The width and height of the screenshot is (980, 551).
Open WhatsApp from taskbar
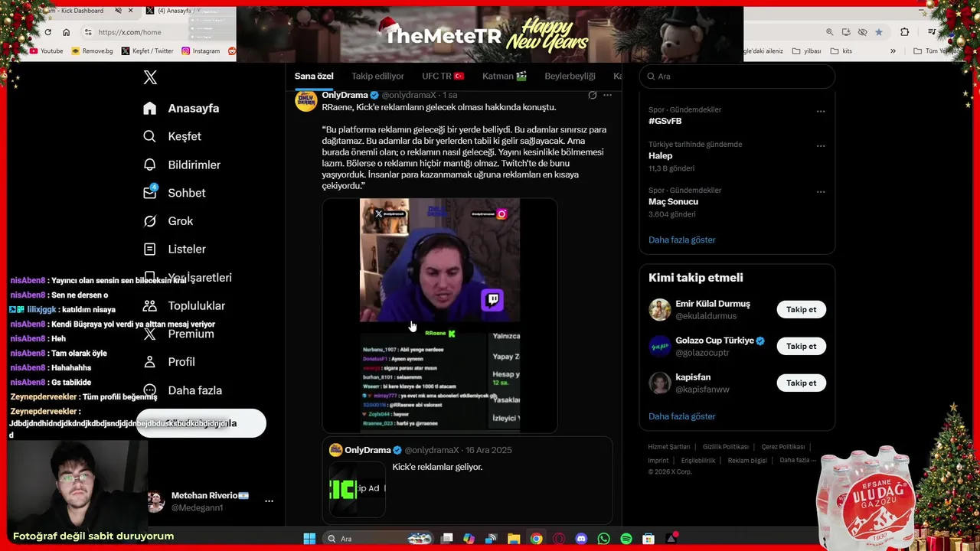(x=603, y=539)
